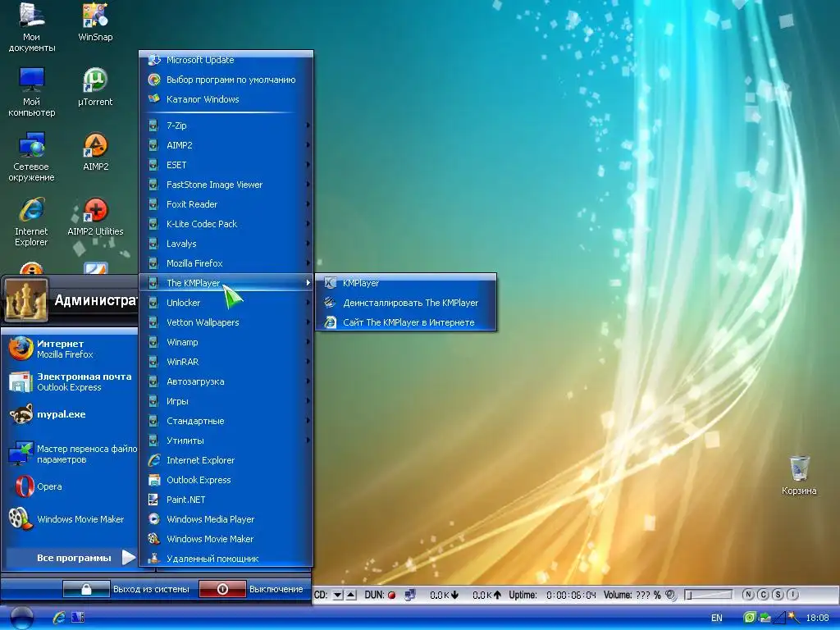Open the Мой компьютер desktop icon

tap(31, 92)
